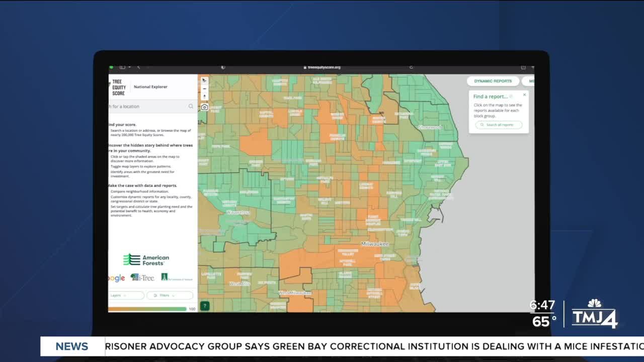Click the search magnifier in location field
This screenshot has height=362, width=644.
[191, 106]
